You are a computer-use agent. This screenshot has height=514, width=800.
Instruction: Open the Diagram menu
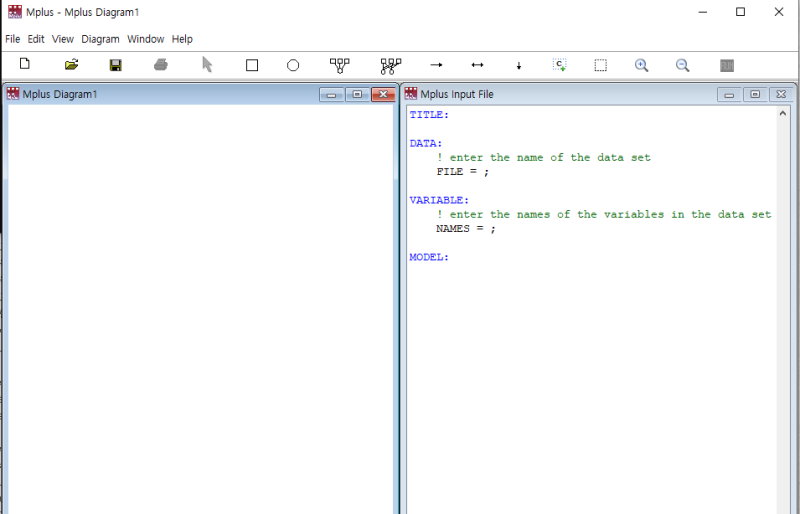coord(100,39)
